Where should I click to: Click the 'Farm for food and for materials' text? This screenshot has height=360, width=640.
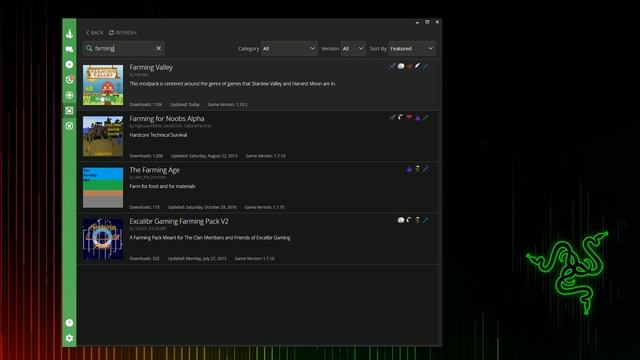[x=162, y=186]
